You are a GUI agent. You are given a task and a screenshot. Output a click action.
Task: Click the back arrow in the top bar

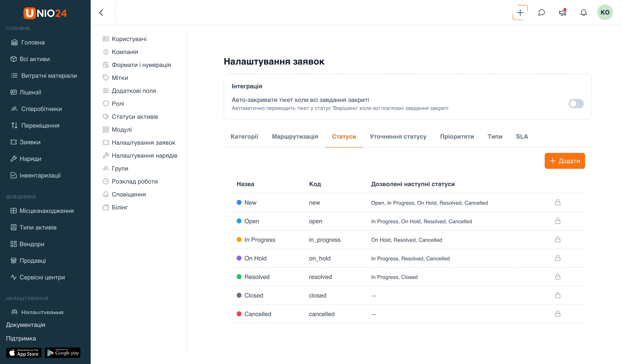click(101, 13)
